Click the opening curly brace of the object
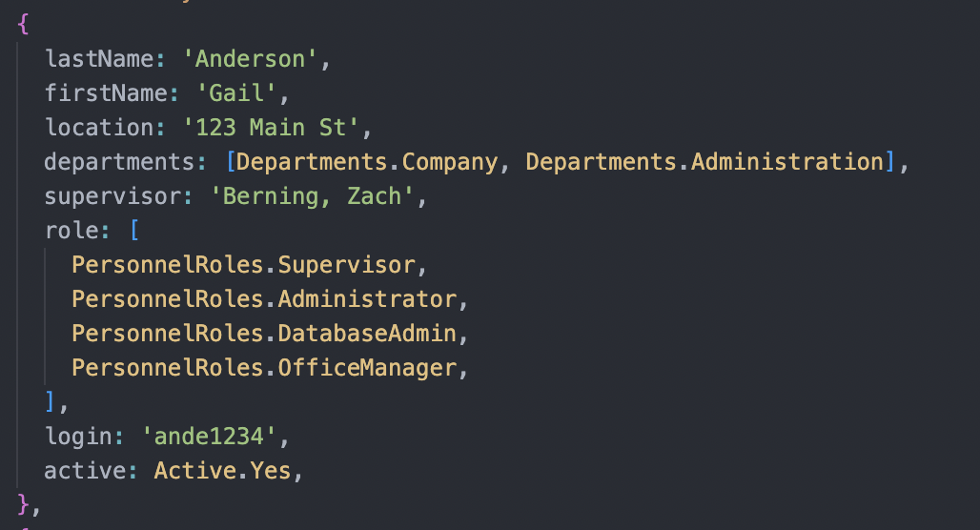Image resolution: width=980 pixels, height=530 pixels. point(23,25)
